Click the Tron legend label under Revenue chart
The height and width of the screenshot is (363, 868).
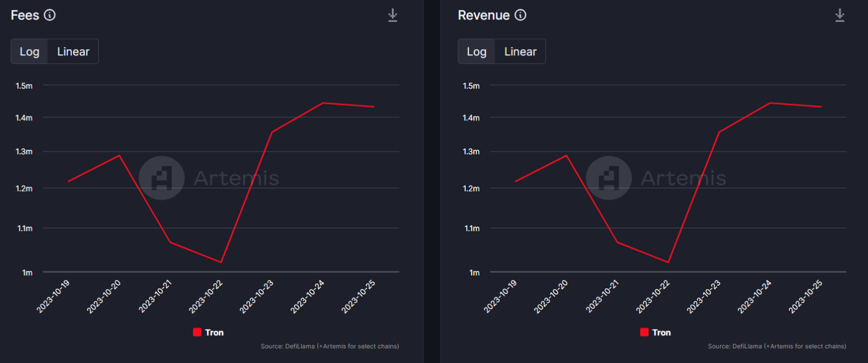(x=661, y=332)
